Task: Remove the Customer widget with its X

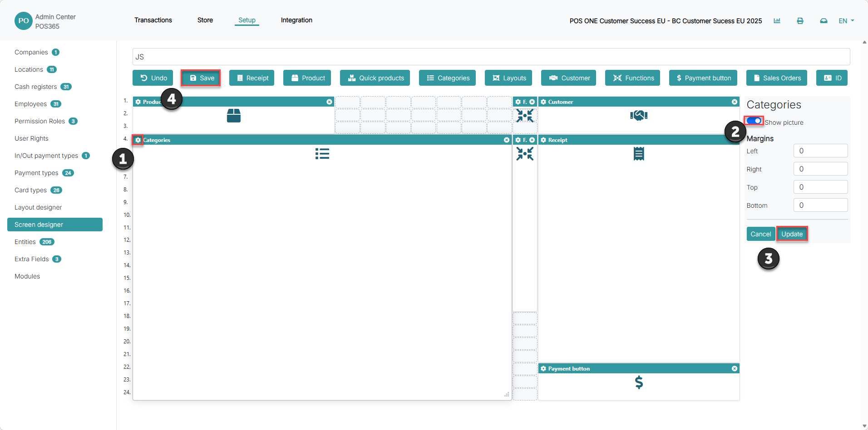Action: click(735, 102)
